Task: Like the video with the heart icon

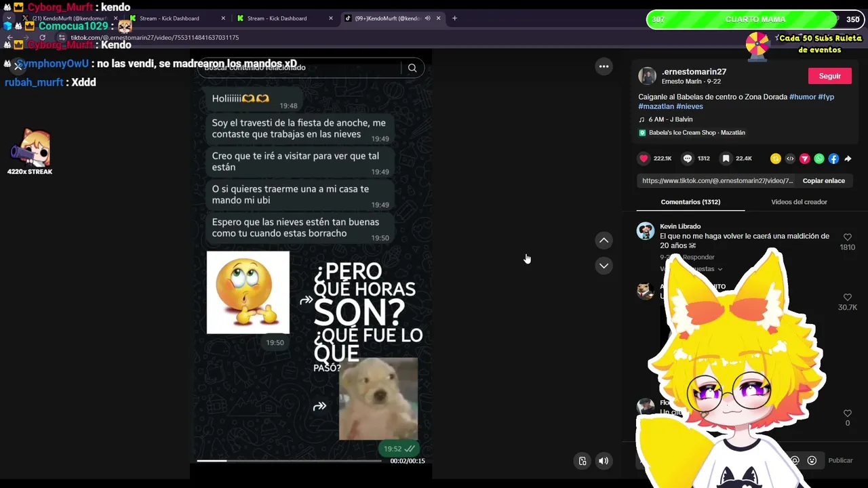Action: (644, 159)
